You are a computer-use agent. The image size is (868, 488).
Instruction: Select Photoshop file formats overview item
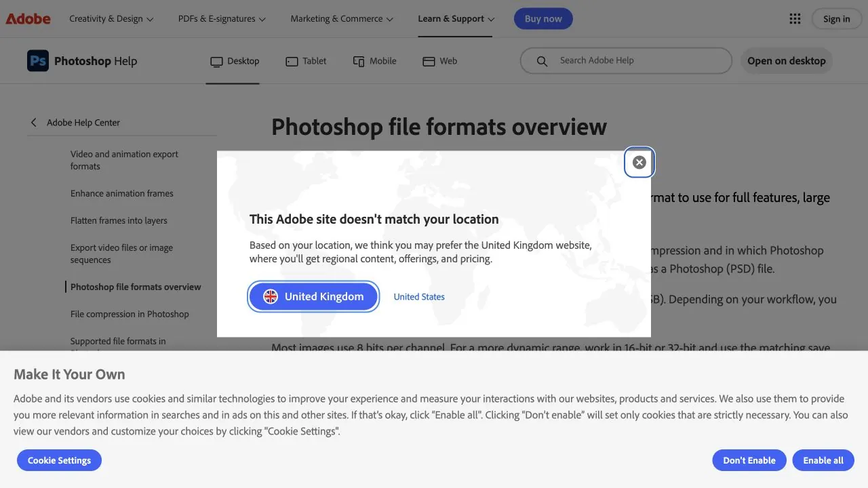pyautogui.click(x=136, y=287)
